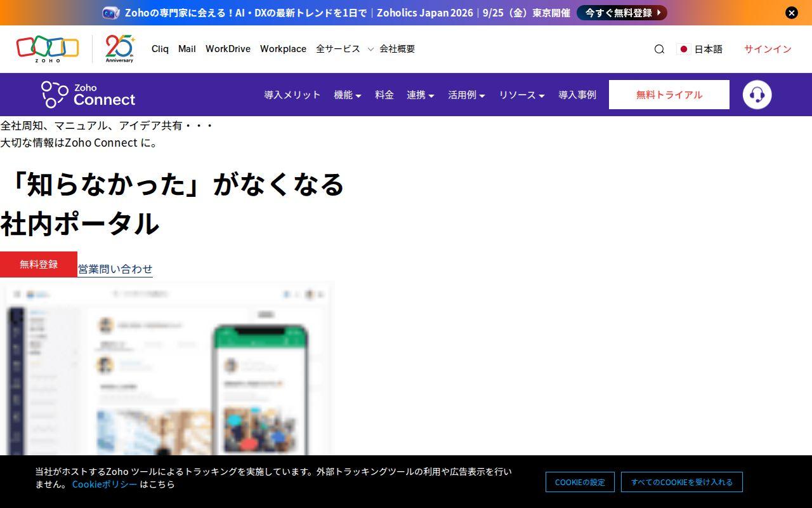The image size is (812, 508).
Task: Open the search magnifier icon
Action: [659, 49]
